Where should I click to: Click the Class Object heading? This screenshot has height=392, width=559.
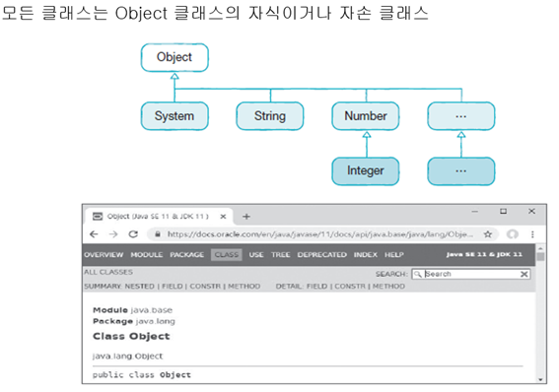tap(131, 336)
